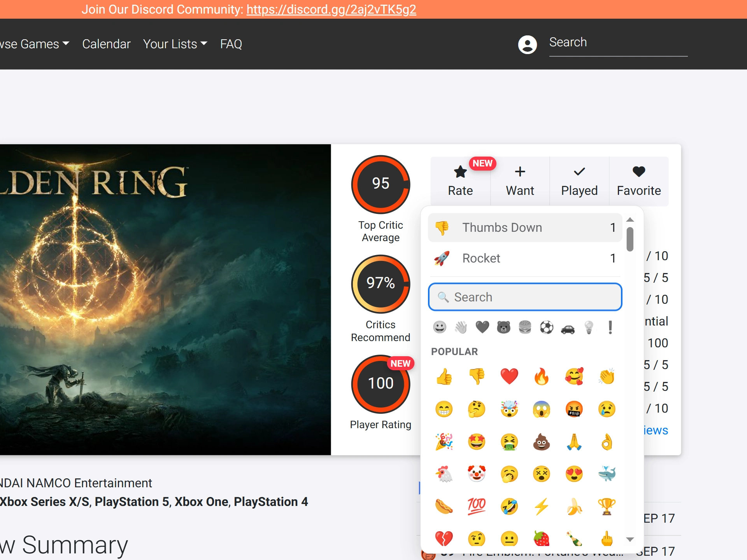The width and height of the screenshot is (747, 560).
Task: Expand the Browse Games dropdown
Action: point(34,44)
